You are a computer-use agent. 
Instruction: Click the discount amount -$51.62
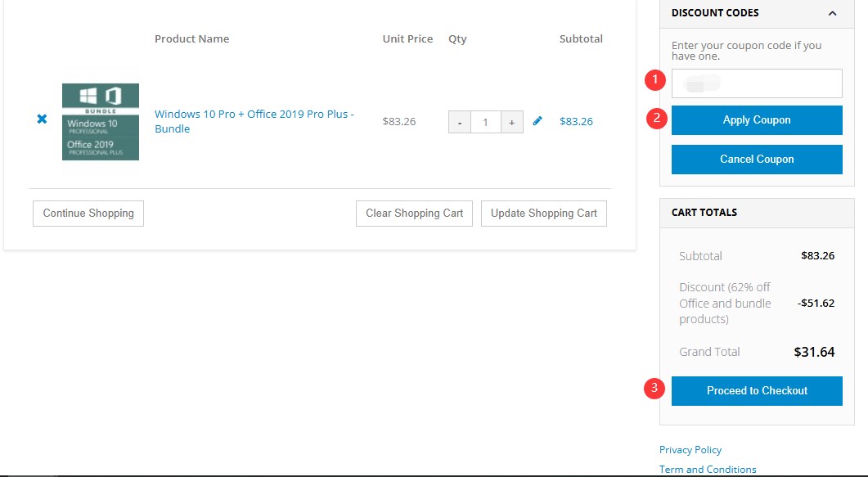tap(816, 304)
